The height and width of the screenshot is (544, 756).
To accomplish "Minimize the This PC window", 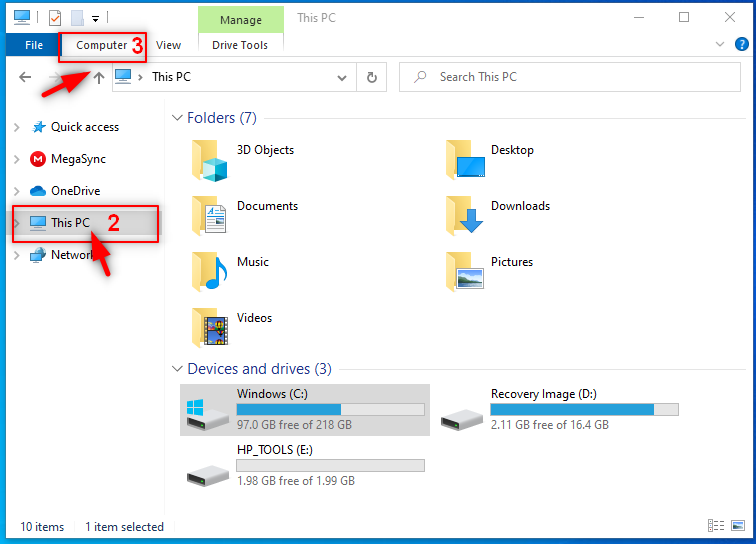I will [639, 17].
